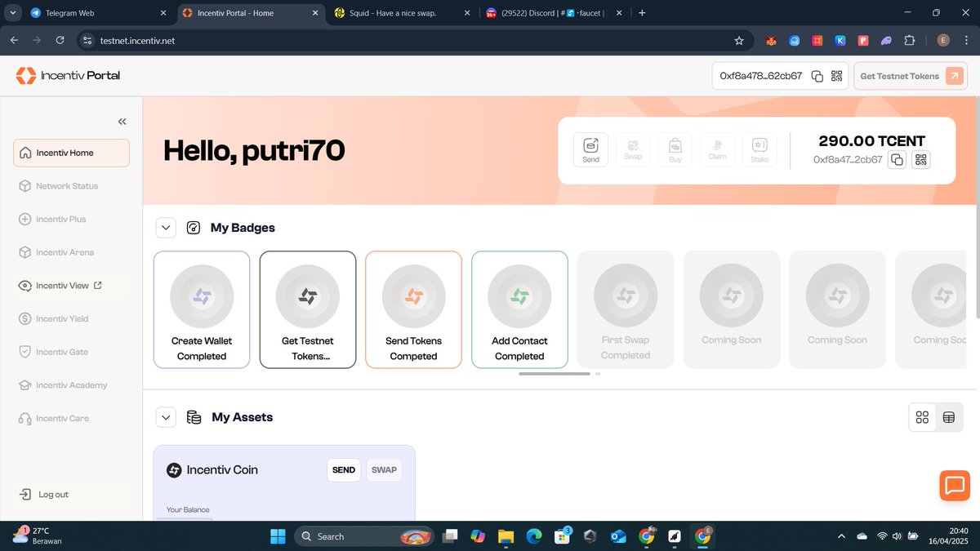This screenshot has height=551, width=980.
Task: Switch assets to grid view
Action: (x=922, y=417)
